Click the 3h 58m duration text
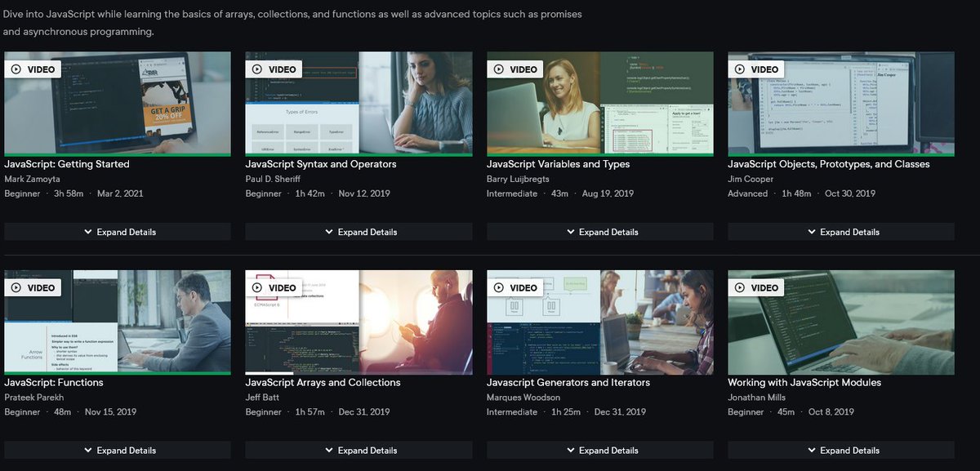The width and height of the screenshot is (980, 471). pos(67,193)
